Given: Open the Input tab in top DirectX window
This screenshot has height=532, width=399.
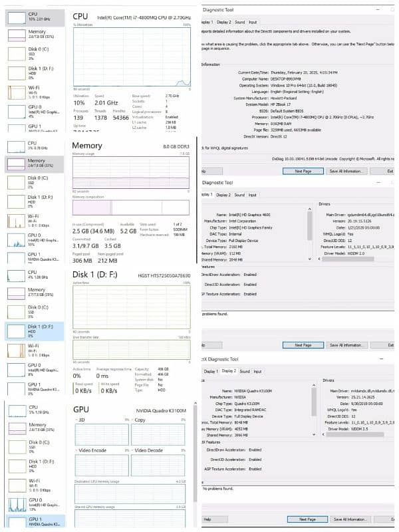Looking at the screenshot, I should 253,21.
